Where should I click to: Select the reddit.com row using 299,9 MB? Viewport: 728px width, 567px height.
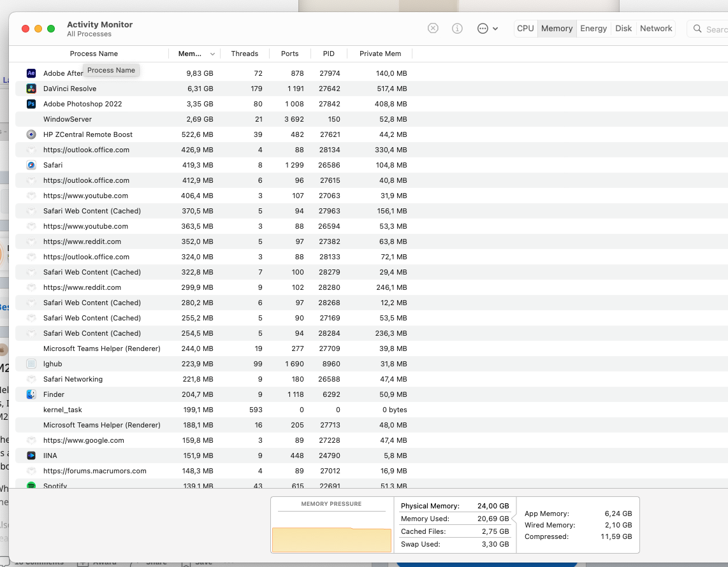click(x=372, y=287)
